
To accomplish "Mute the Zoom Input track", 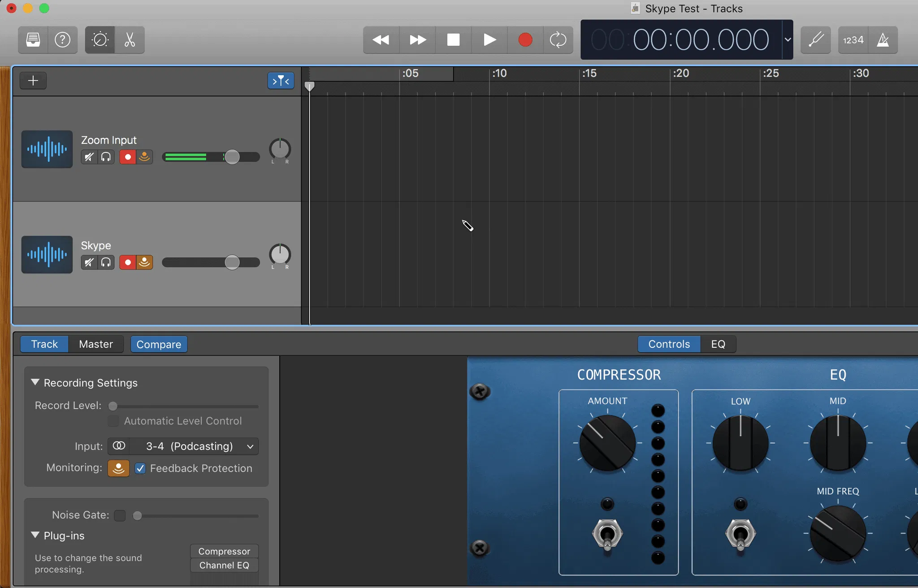I will pos(89,157).
